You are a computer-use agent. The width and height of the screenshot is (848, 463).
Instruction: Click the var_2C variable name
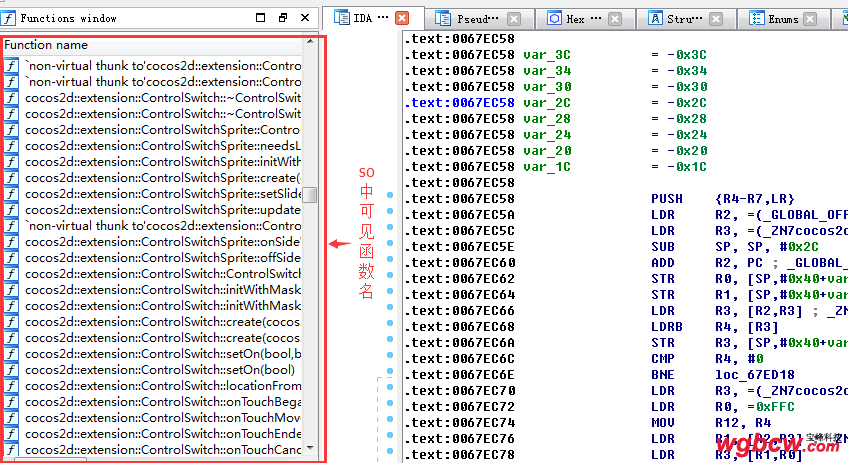547,103
